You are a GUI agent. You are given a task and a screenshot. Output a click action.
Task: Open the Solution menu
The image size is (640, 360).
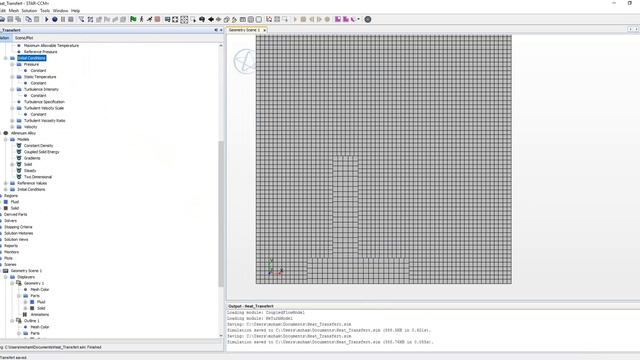[29, 11]
